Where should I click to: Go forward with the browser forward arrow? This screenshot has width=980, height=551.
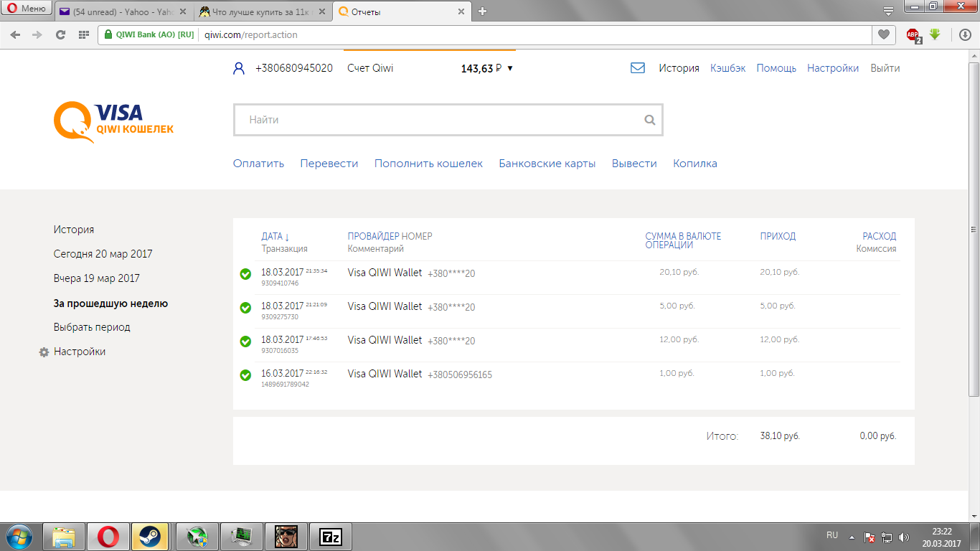coord(37,34)
